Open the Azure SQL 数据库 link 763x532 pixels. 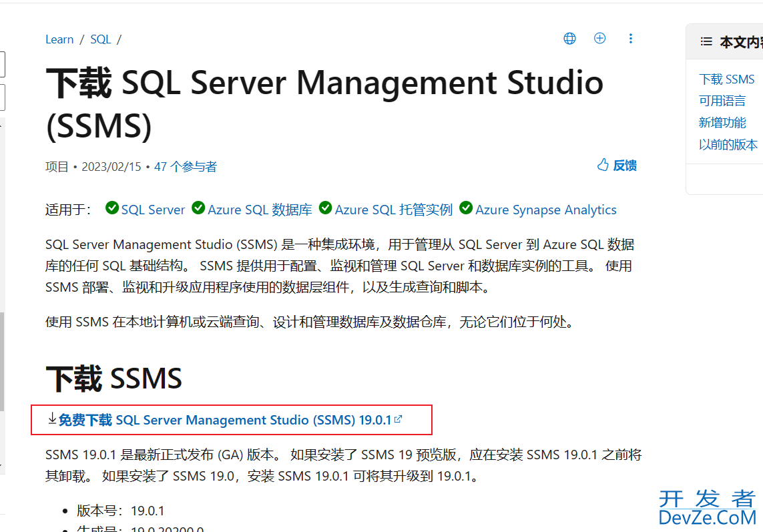point(260,210)
